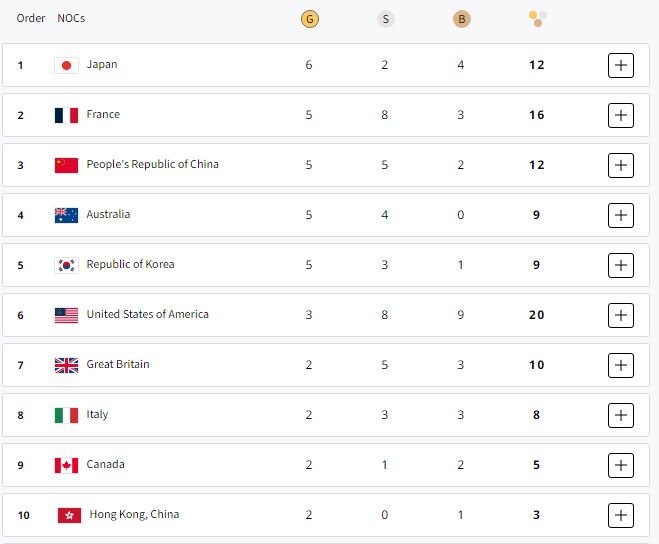Screen dimensions: 659x544
Task: Click the NOCs column header
Action: 71,18
